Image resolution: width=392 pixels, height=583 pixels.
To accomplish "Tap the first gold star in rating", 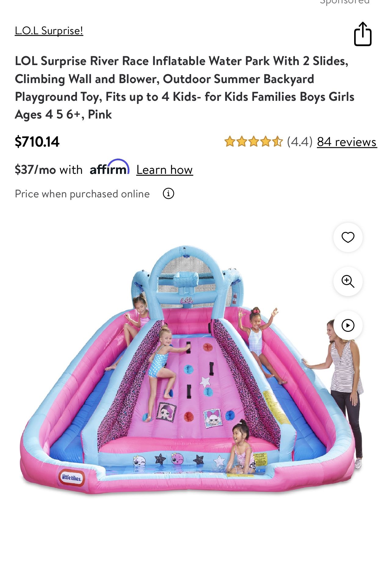I will pyautogui.click(x=230, y=142).
